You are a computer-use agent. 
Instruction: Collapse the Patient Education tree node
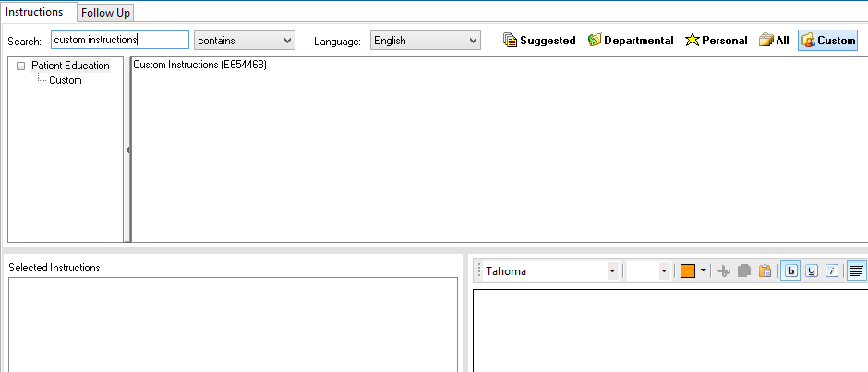[21, 66]
